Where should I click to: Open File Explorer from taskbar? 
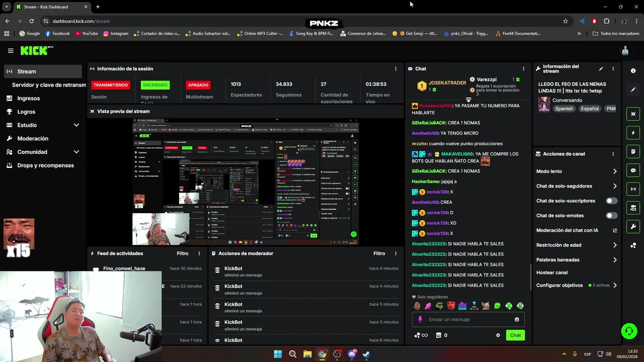(x=307, y=354)
